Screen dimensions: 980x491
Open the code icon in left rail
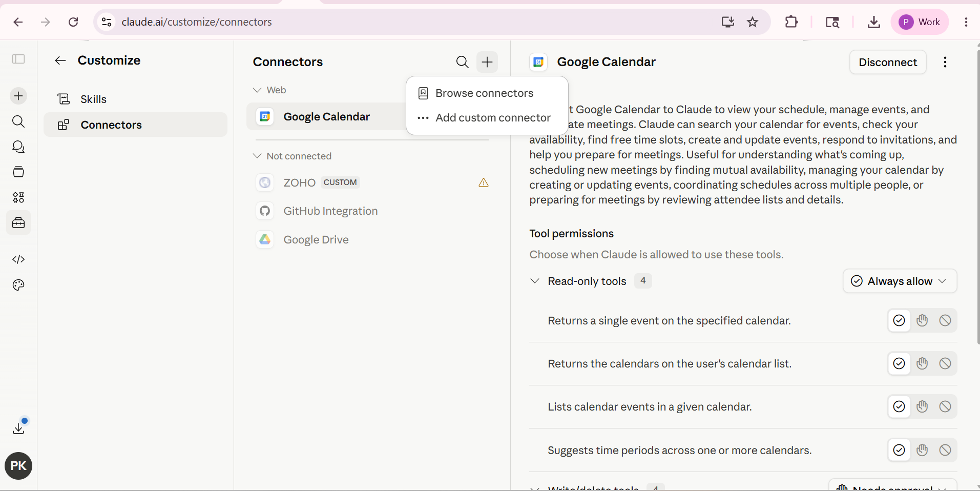18,259
